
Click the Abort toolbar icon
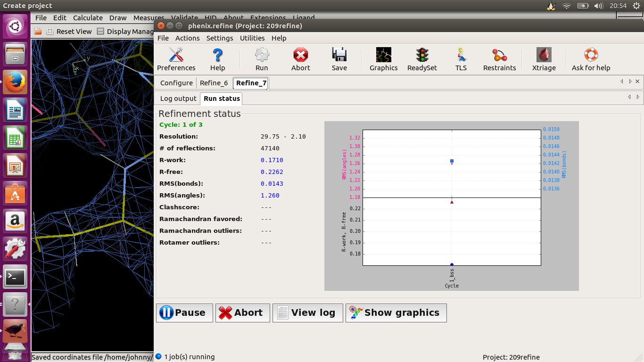coord(300,59)
